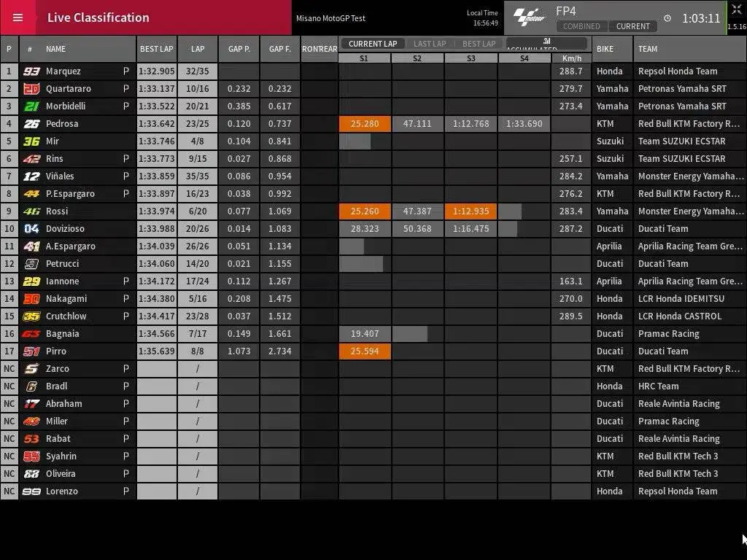The height and width of the screenshot is (560, 747).
Task: Click Marquez's best lap 1:32.905
Action: 156,71
